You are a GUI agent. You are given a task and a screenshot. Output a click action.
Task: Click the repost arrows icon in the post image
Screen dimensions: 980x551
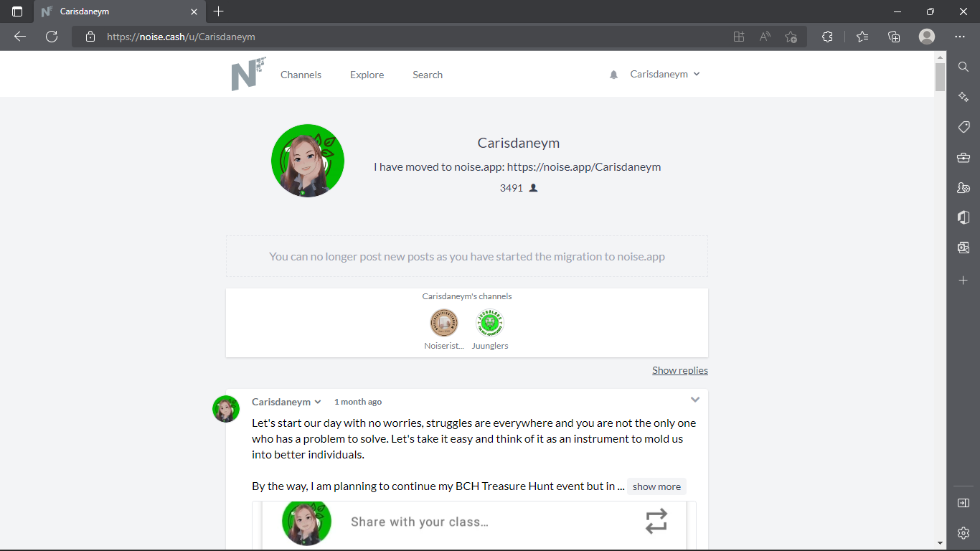pos(656,522)
